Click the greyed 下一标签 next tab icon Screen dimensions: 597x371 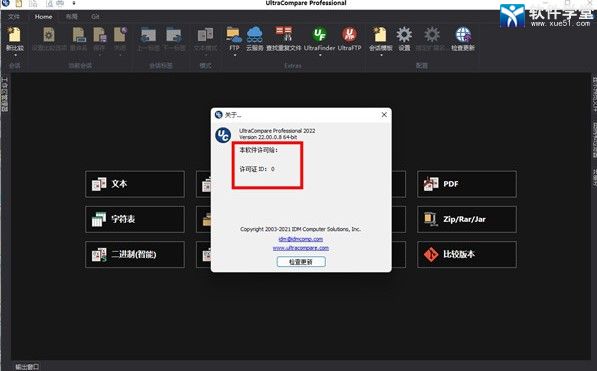coord(174,35)
